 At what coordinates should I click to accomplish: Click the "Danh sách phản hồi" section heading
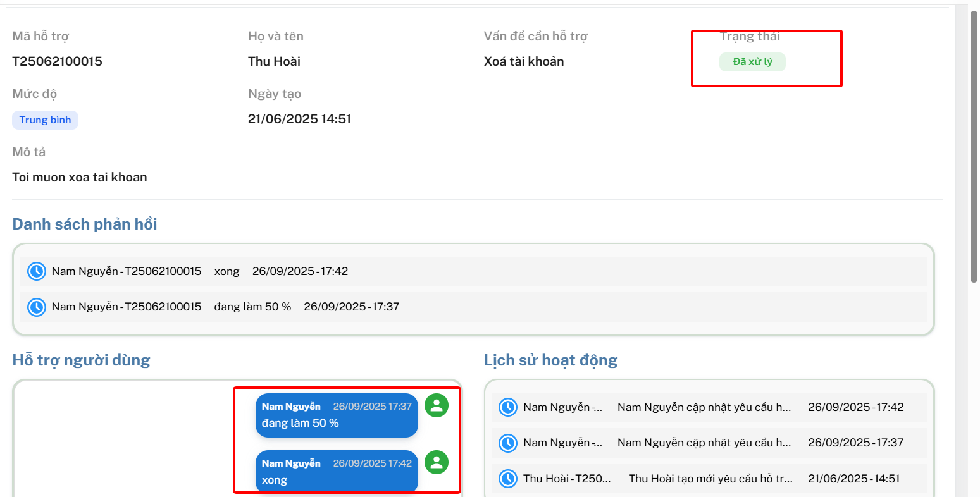85,224
